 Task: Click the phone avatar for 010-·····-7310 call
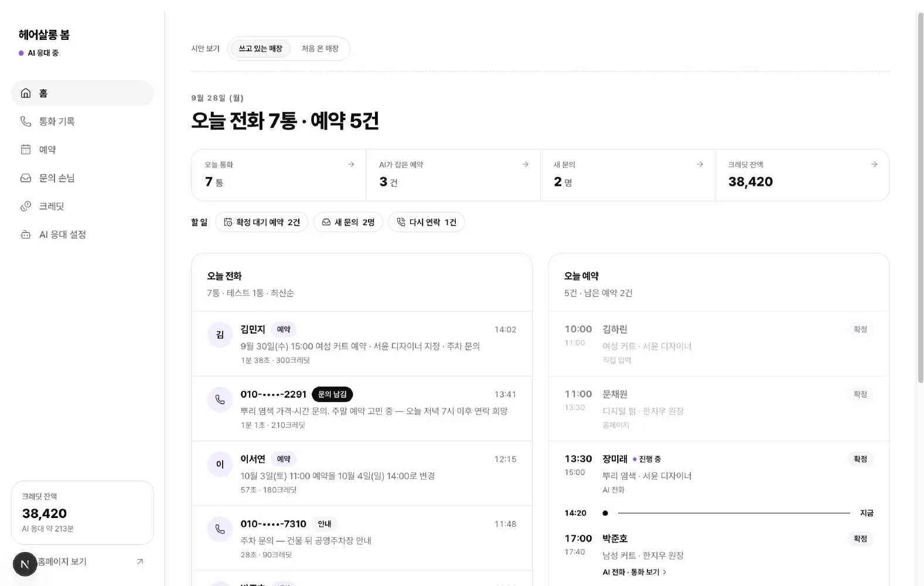[x=220, y=529]
